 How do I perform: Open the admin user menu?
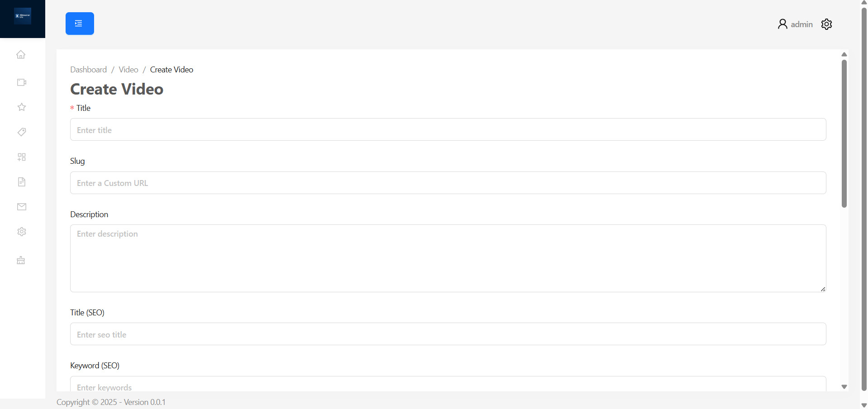pos(795,24)
